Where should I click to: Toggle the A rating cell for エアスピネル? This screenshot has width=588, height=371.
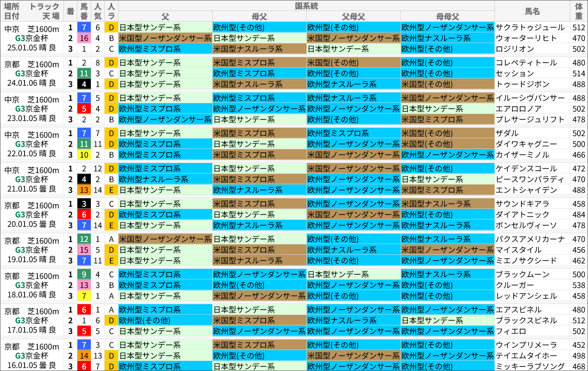[x=111, y=310]
